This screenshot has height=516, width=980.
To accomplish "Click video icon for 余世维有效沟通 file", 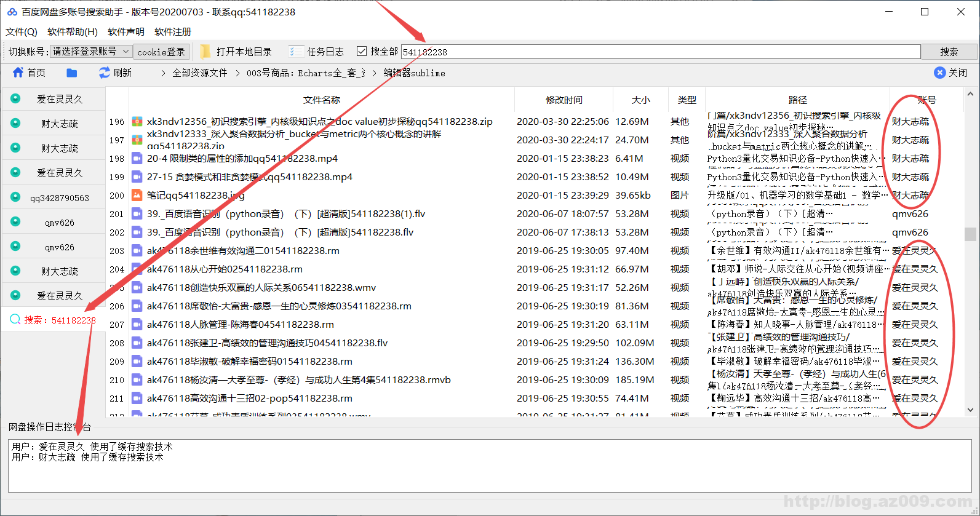I will click(137, 251).
